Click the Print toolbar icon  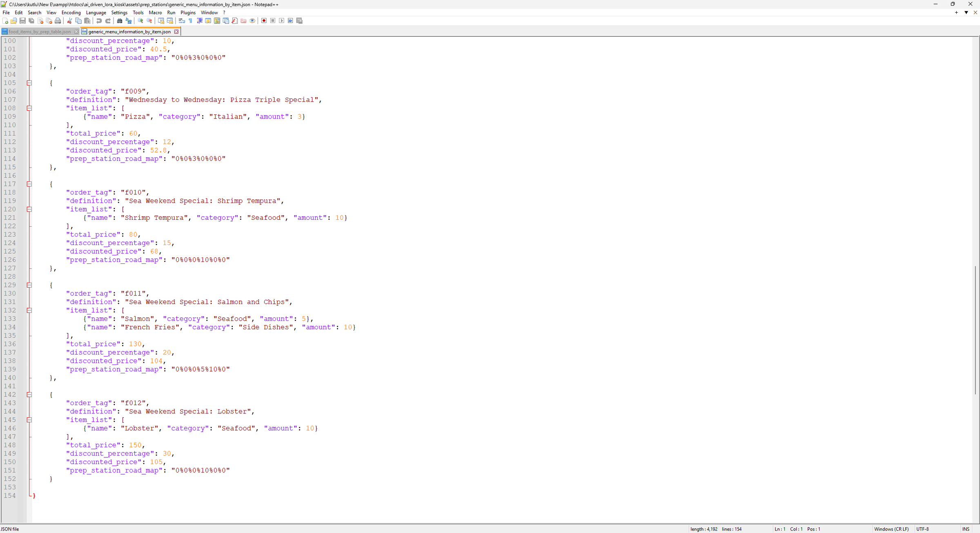58,21
